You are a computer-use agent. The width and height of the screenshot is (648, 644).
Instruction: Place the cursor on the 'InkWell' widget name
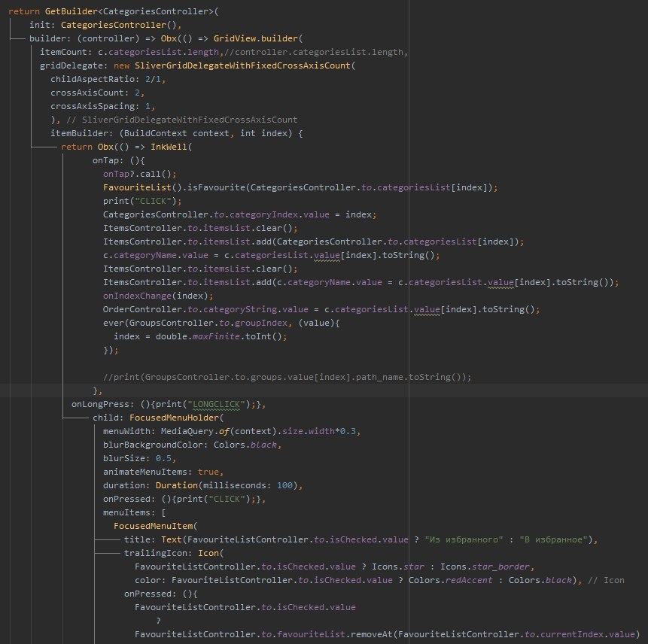[x=169, y=147]
